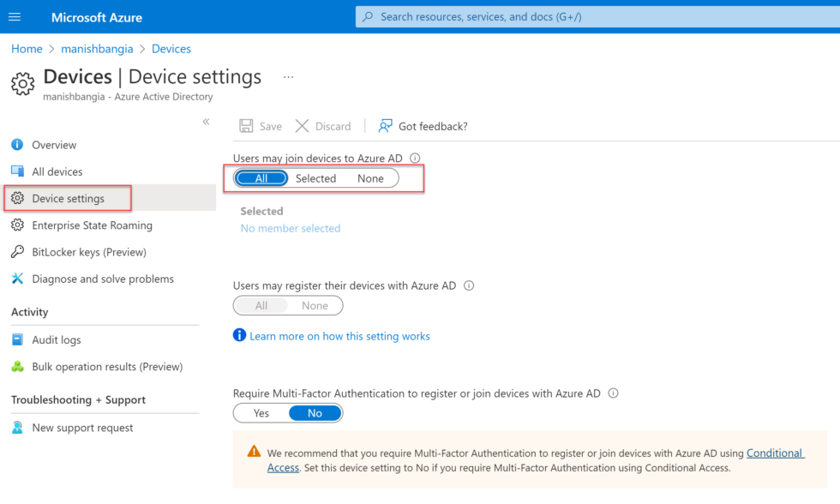
Task: Open BitLocker keys (Preview)
Action: pyautogui.click(x=19, y=251)
